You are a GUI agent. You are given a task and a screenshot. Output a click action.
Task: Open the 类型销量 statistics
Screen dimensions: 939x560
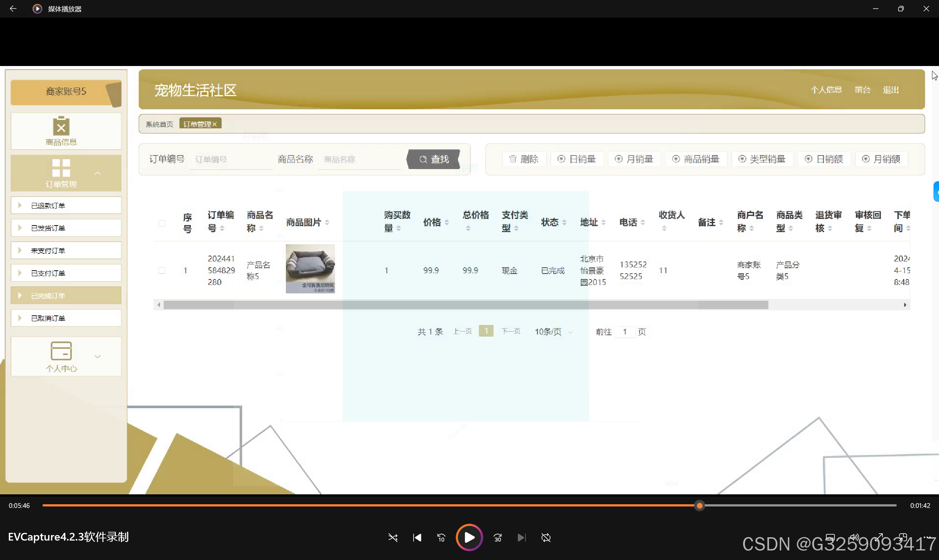762,159
